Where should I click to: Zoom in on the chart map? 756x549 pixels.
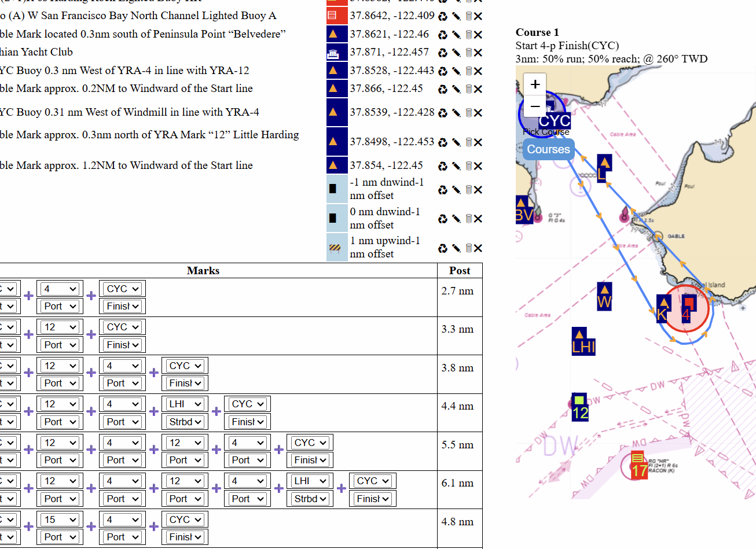click(x=535, y=84)
